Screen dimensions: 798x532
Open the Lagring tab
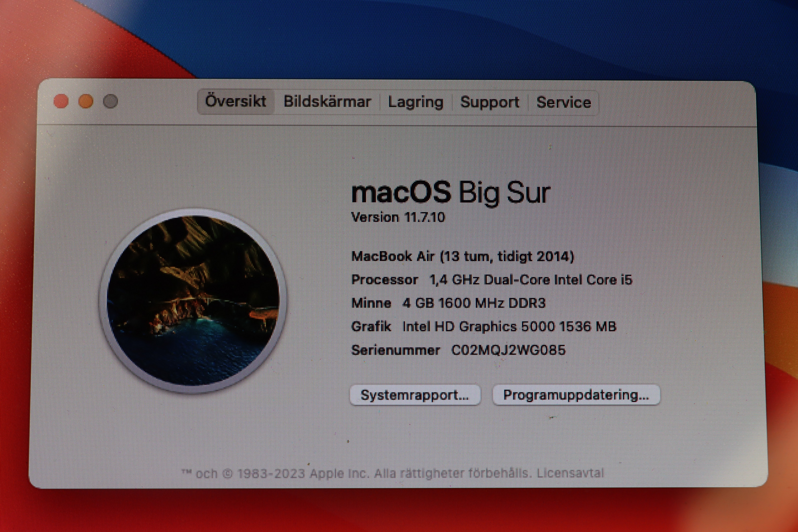pos(416,102)
